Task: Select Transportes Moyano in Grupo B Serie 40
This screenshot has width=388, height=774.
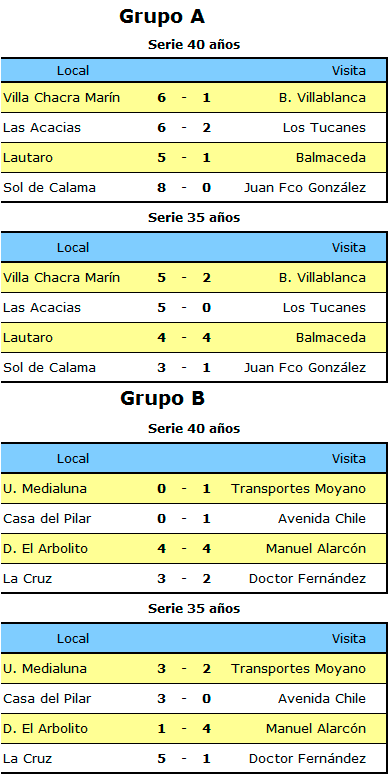Action: pyautogui.click(x=299, y=489)
